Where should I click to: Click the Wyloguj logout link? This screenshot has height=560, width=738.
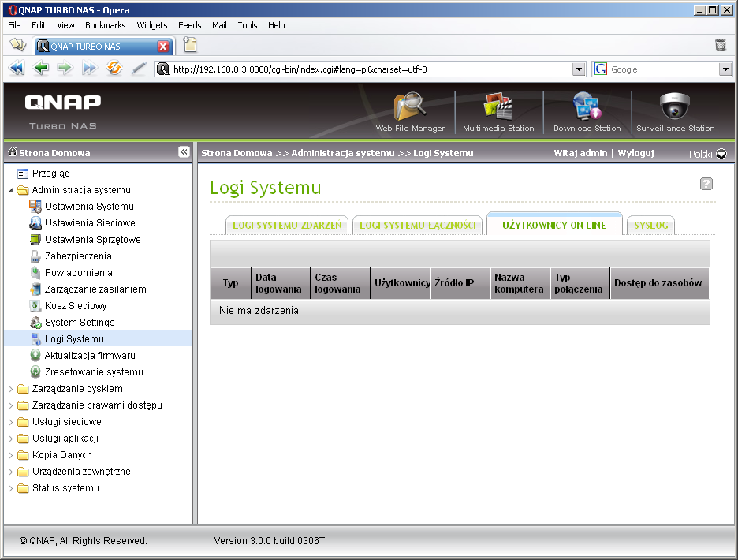(x=635, y=153)
